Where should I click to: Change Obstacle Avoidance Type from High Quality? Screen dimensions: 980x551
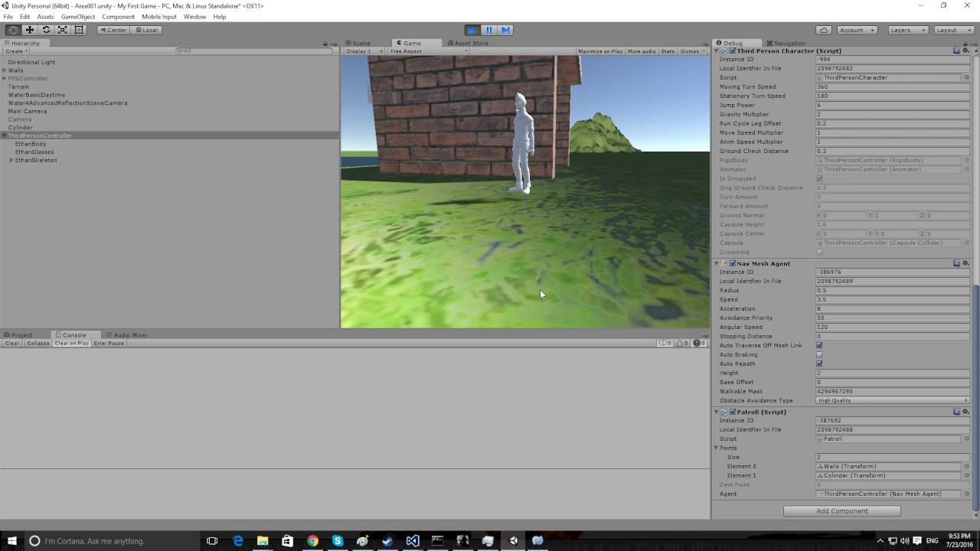coord(890,400)
